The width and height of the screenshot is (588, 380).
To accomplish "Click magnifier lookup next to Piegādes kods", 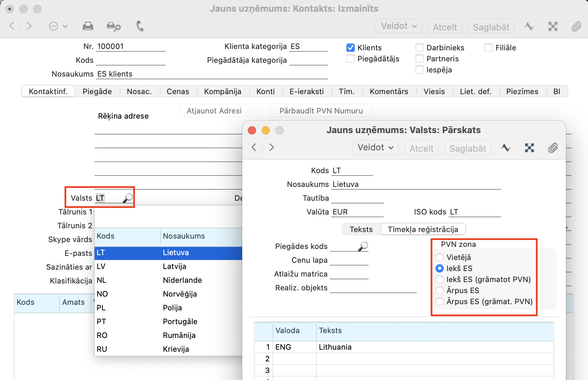I will tap(363, 246).
